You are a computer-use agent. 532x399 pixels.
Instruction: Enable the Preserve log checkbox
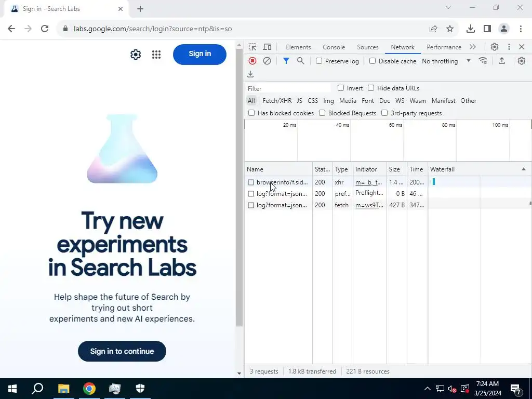[x=319, y=61]
